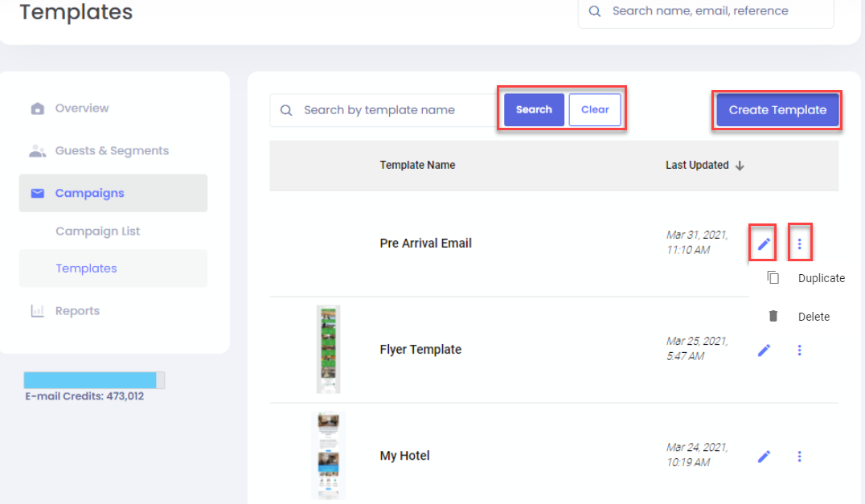This screenshot has width=865, height=504.
Task: Open the Campaign List submenu item
Action: click(97, 232)
